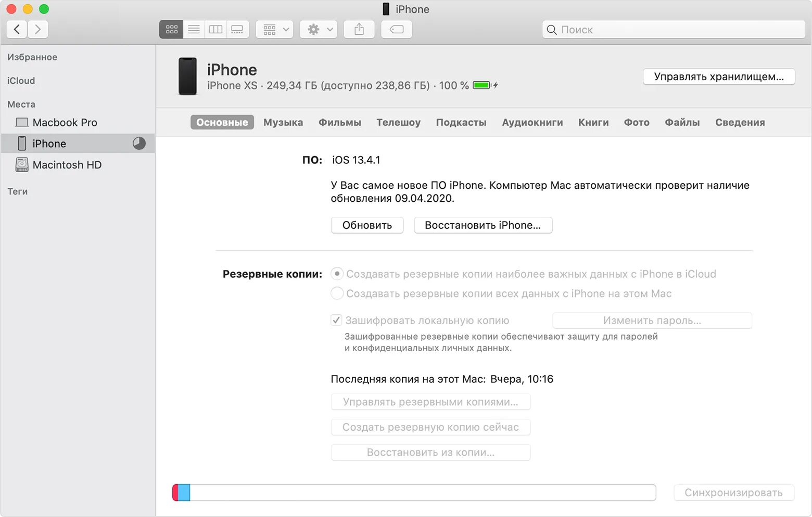Click Восстановить из копии button

(430, 453)
